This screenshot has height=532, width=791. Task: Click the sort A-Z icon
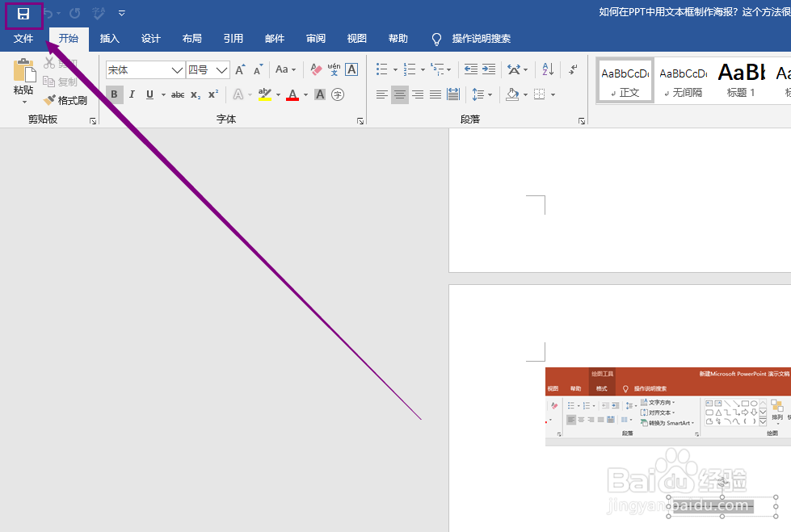coord(548,69)
